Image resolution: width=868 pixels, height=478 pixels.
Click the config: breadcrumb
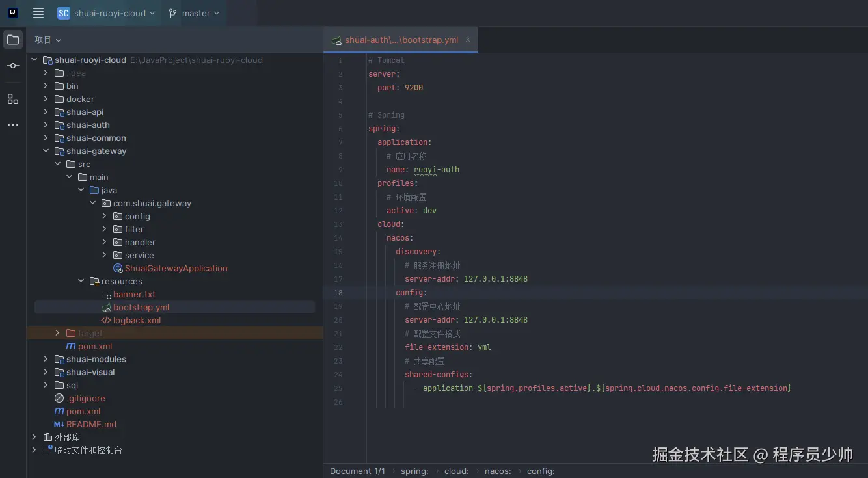click(x=541, y=471)
